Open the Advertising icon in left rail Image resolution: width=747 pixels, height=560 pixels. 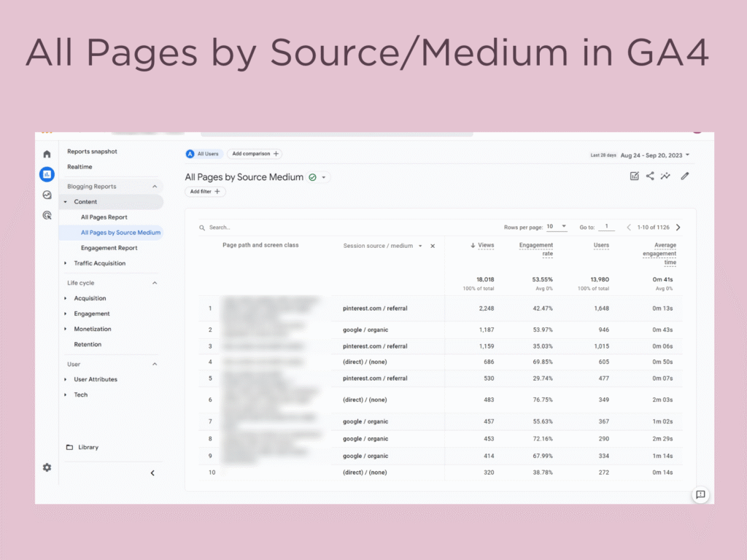[47, 215]
